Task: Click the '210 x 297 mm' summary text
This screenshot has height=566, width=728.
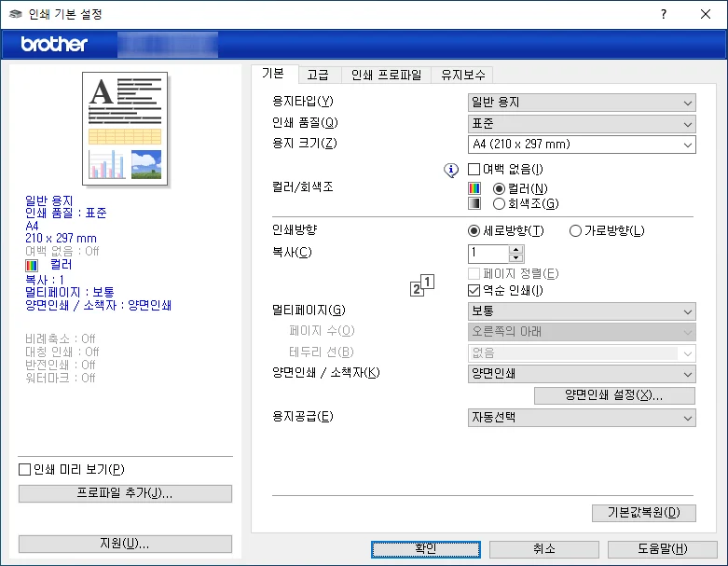Action: (x=61, y=238)
